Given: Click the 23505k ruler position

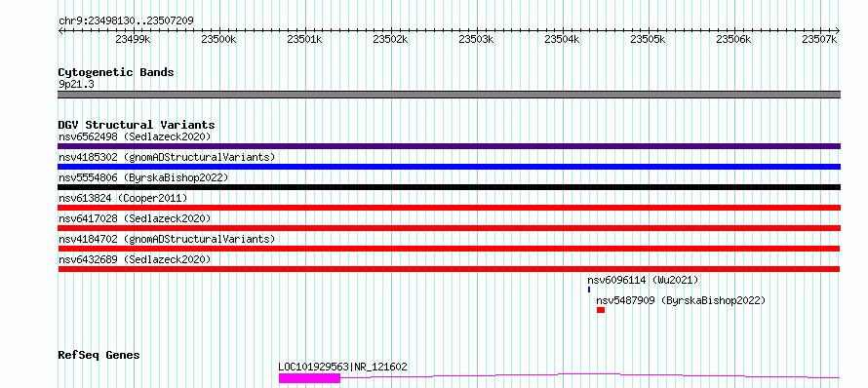Looking at the screenshot, I should [x=648, y=39].
